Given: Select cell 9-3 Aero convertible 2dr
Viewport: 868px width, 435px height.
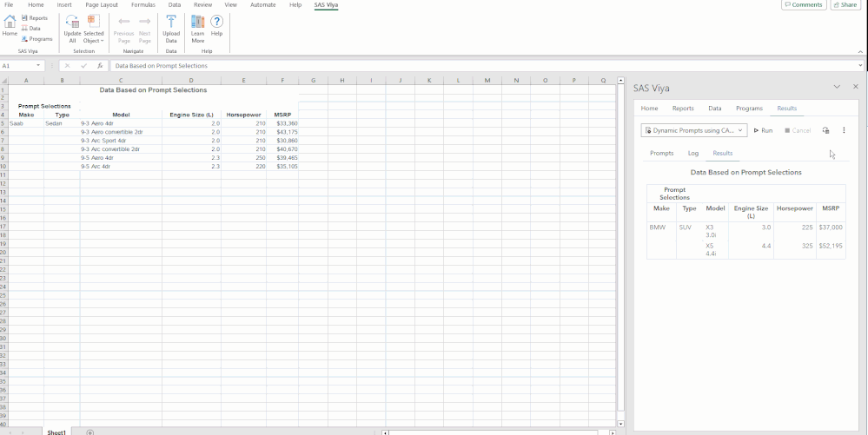Looking at the screenshot, I should [121, 132].
